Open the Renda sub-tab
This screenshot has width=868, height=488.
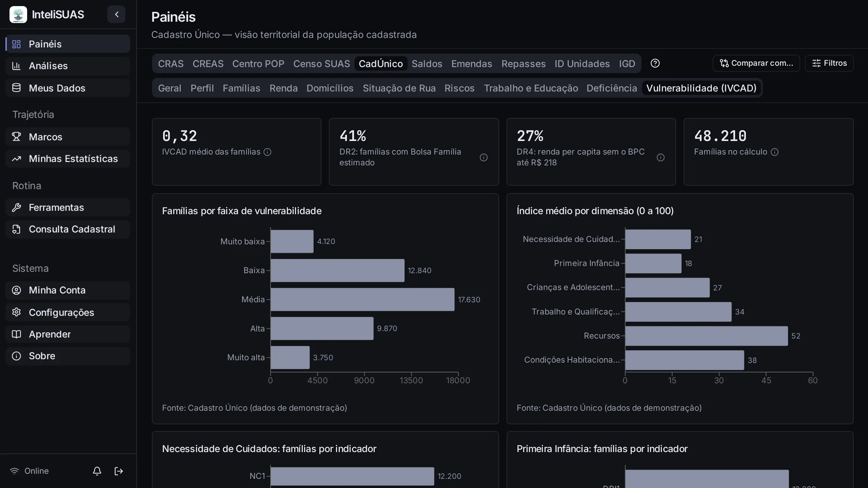[x=283, y=88]
